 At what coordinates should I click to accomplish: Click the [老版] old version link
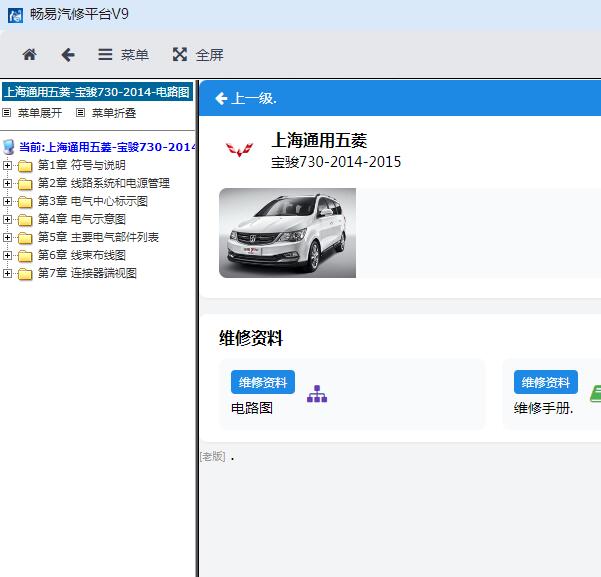pos(212,456)
